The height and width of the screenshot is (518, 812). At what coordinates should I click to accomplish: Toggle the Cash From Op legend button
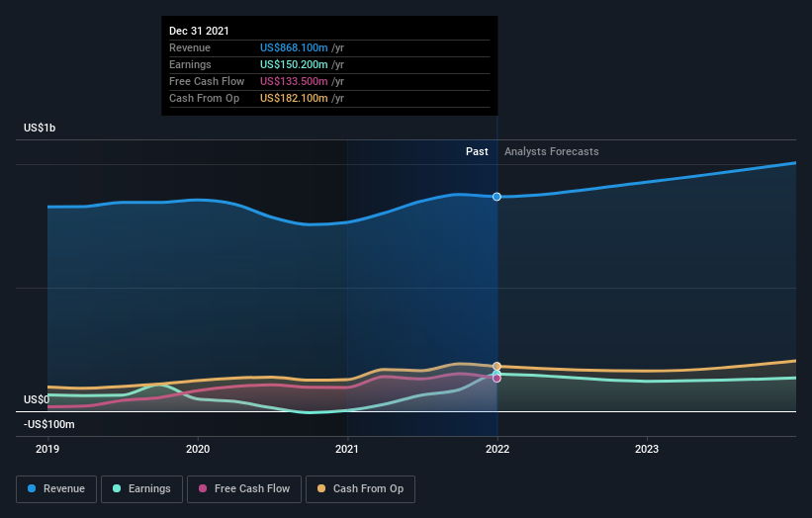(x=360, y=489)
